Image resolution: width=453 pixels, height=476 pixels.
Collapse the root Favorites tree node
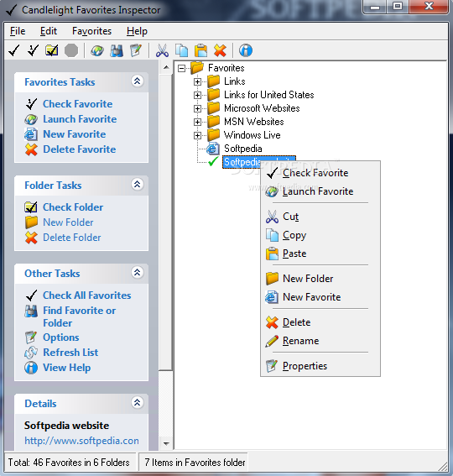pyautogui.click(x=181, y=68)
